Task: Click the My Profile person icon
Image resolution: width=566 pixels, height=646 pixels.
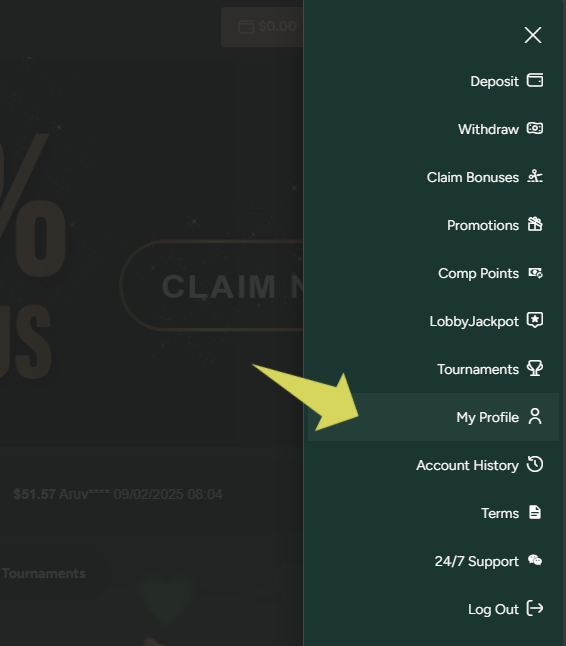Action: click(535, 417)
